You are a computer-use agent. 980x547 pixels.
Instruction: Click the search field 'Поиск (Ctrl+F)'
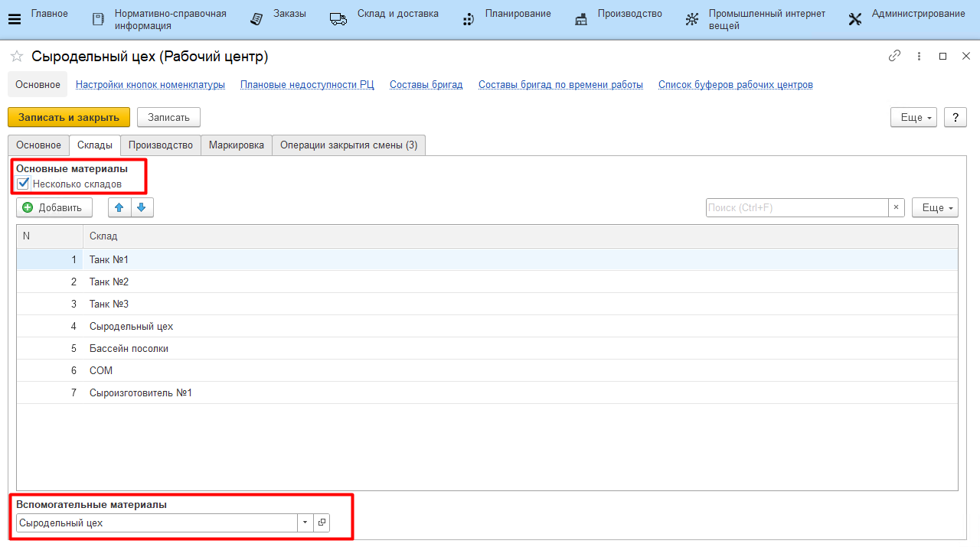click(x=796, y=207)
